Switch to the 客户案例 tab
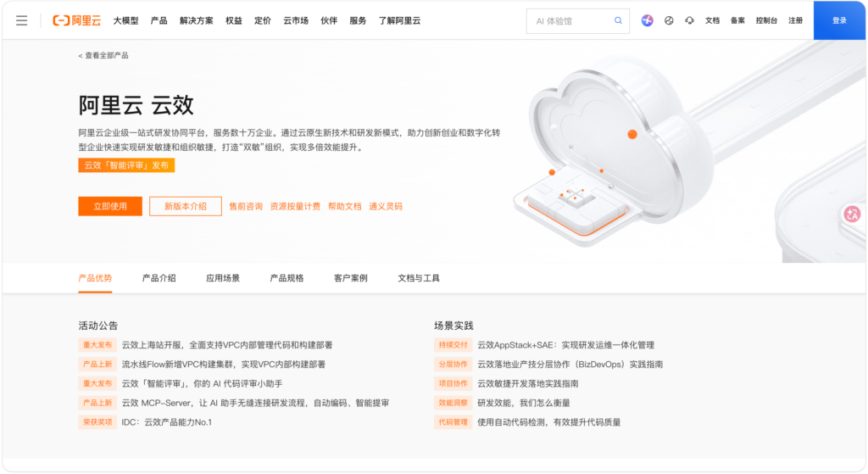The height and width of the screenshot is (474, 868). click(350, 278)
